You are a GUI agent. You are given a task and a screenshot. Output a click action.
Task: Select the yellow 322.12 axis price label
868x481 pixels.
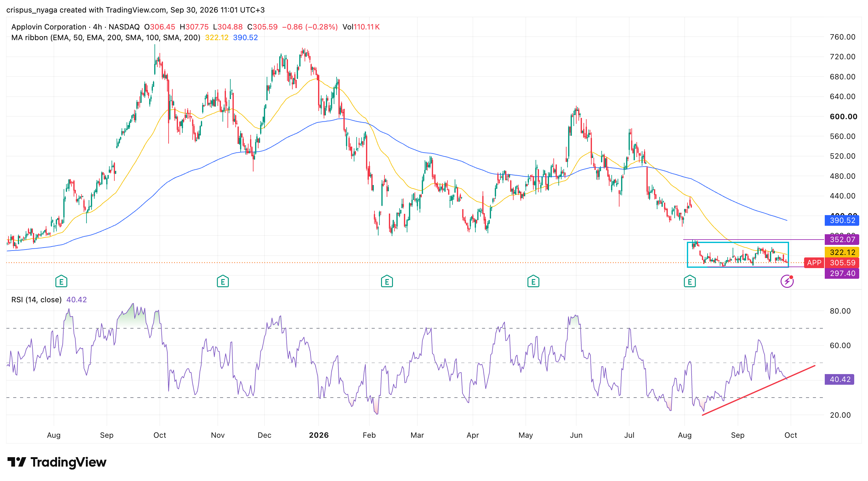(842, 252)
